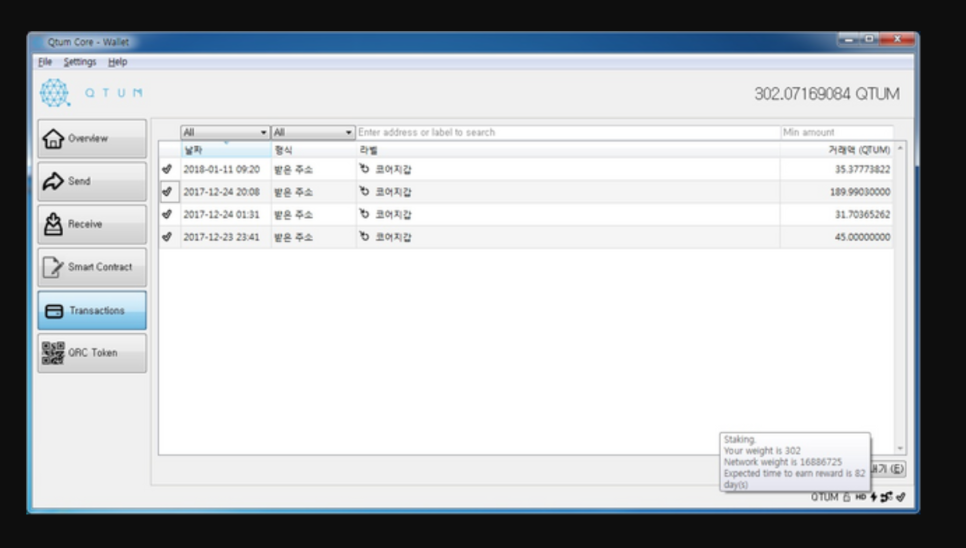Sort by the 날짜 column header

226,150
